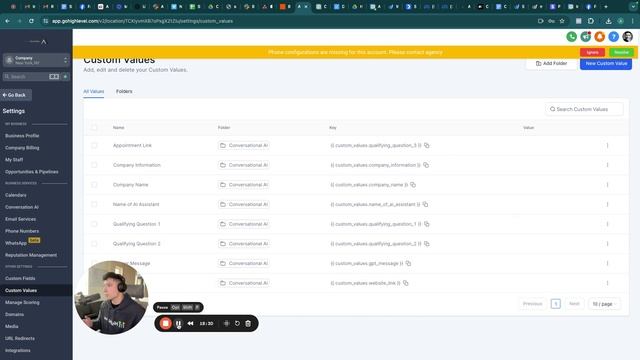Open Phone Numbers settings

tap(22, 231)
